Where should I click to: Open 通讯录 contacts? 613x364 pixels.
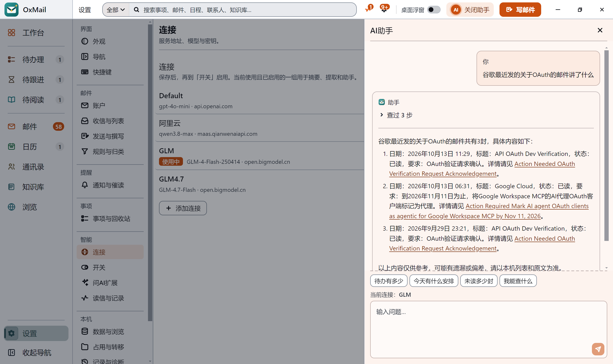pos(36,167)
